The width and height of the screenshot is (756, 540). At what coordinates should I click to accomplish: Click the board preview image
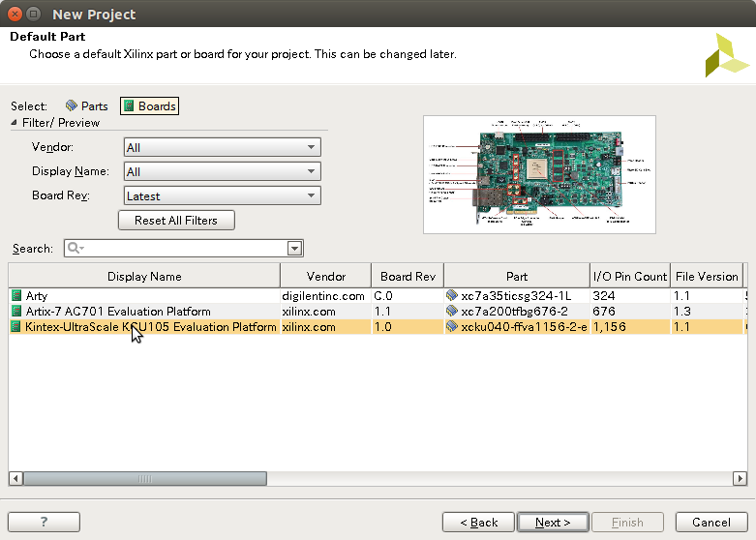coord(539,174)
